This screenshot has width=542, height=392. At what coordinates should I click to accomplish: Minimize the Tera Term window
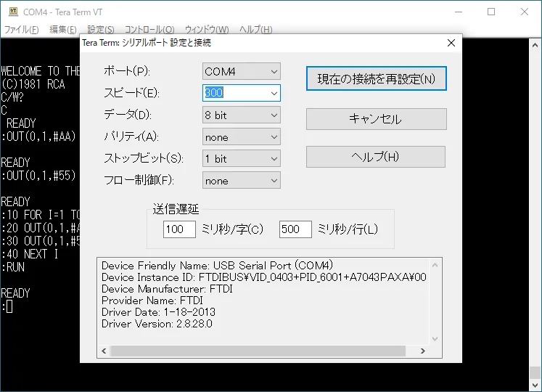click(x=459, y=12)
